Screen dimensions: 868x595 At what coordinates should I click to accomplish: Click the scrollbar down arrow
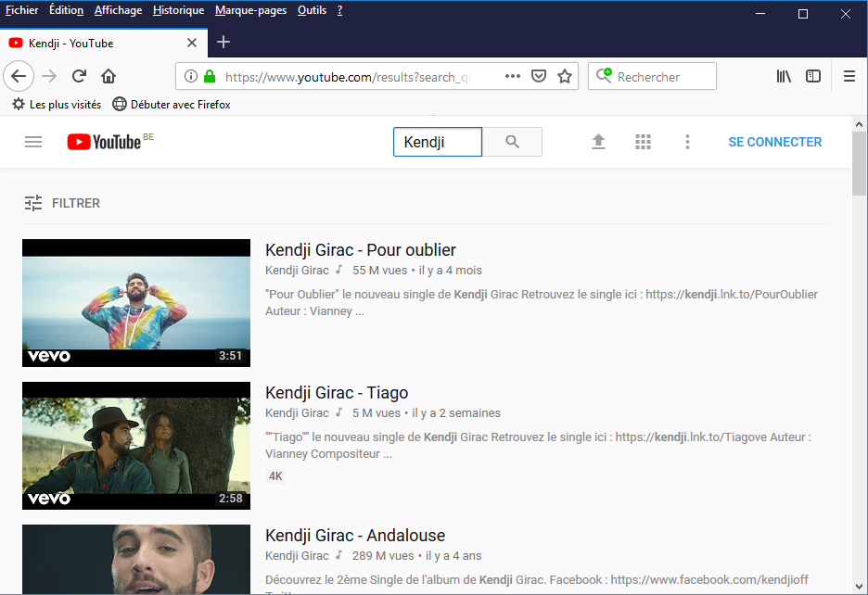click(x=859, y=587)
